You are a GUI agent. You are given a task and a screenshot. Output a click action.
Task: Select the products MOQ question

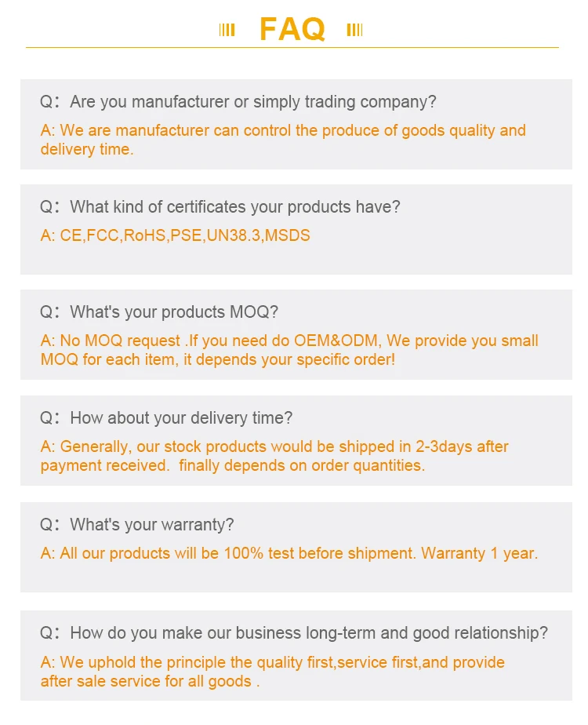159,312
